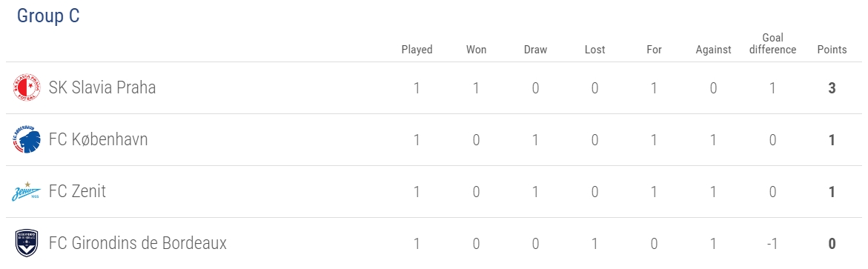This screenshot has width=868, height=269.
Task: Click the Won column header
Action: (x=476, y=50)
